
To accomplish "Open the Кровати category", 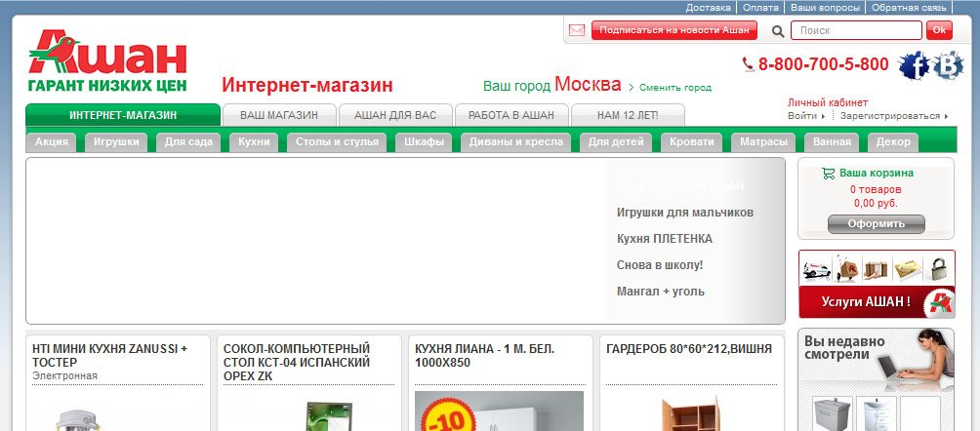I will 692,141.
